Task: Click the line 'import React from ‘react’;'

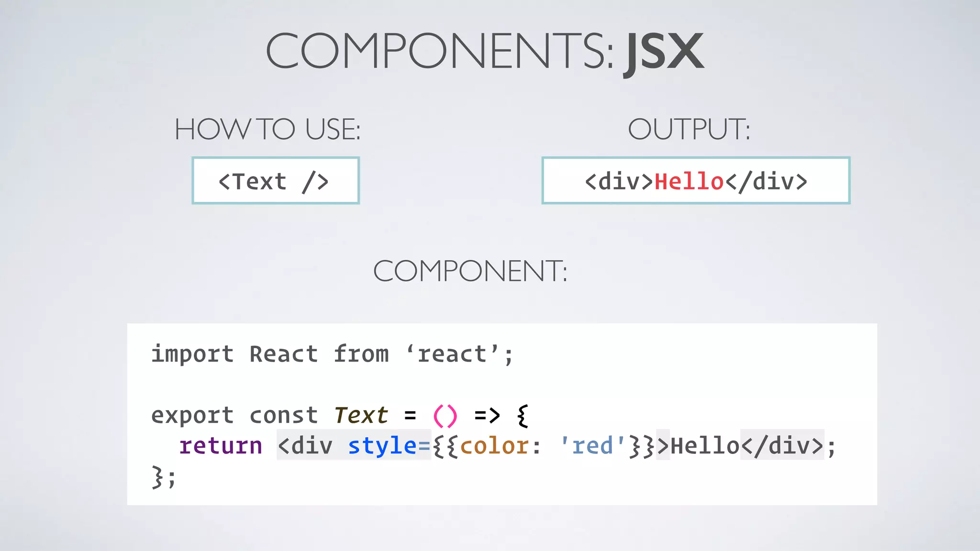Action: [333, 354]
